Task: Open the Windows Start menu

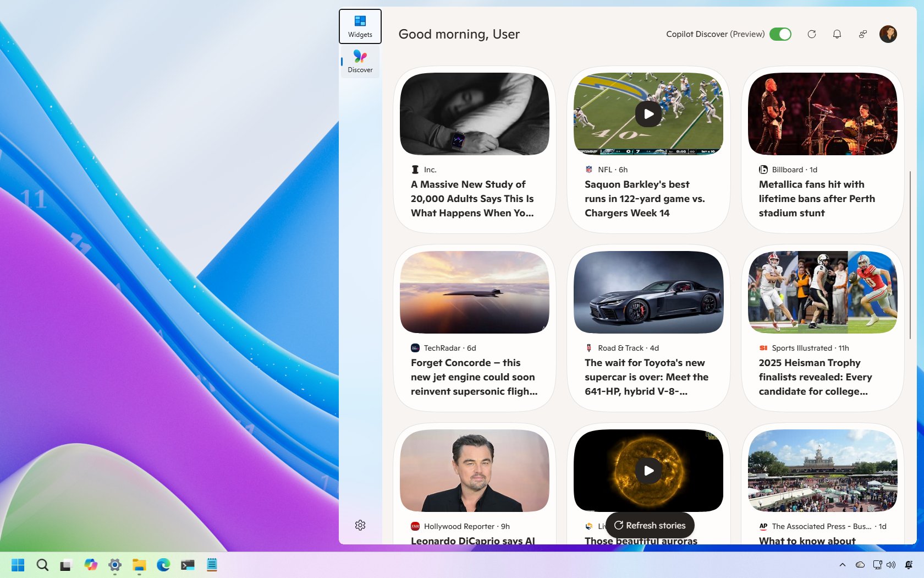Action: pos(18,565)
